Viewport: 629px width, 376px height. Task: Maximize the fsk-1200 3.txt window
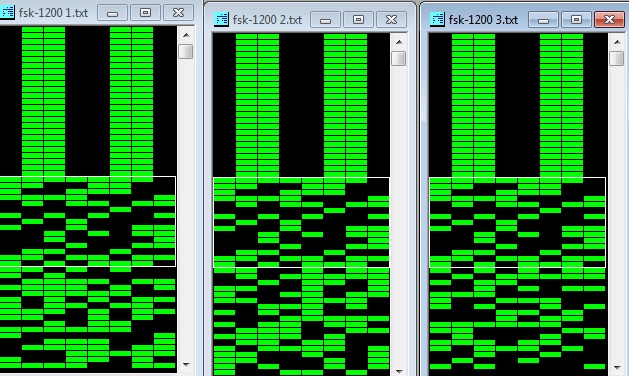[x=576, y=20]
